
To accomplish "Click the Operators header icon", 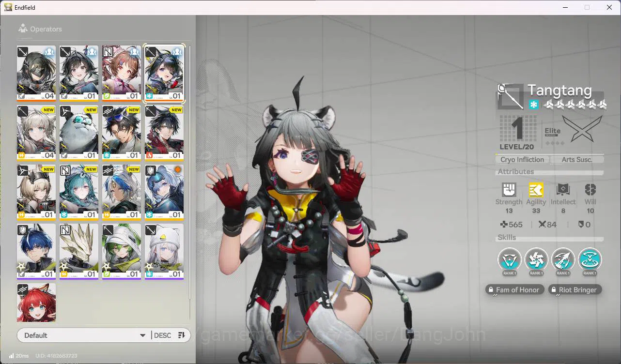I will pos(22,29).
